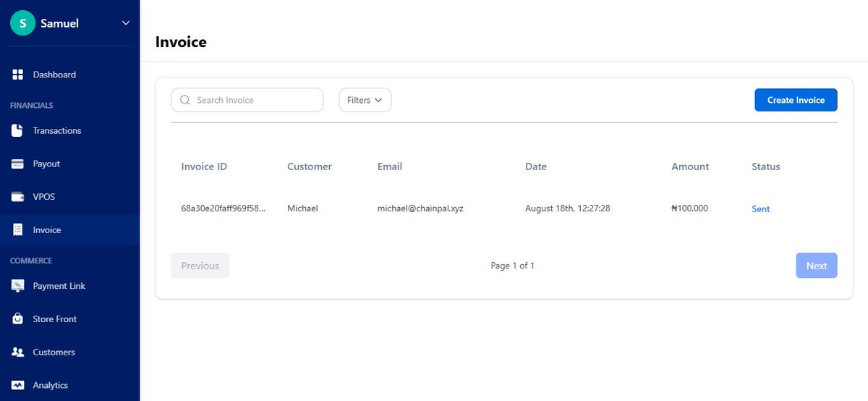
Task: Click the Customer column header
Action: click(x=310, y=166)
